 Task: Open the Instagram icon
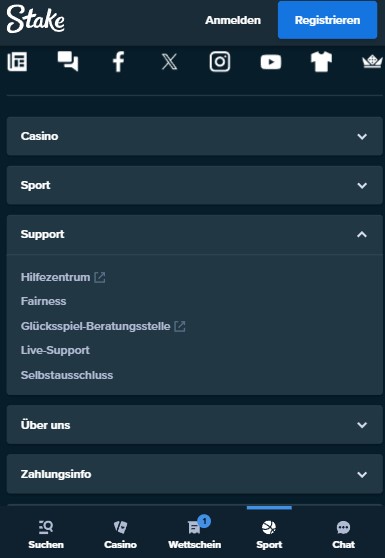220,62
